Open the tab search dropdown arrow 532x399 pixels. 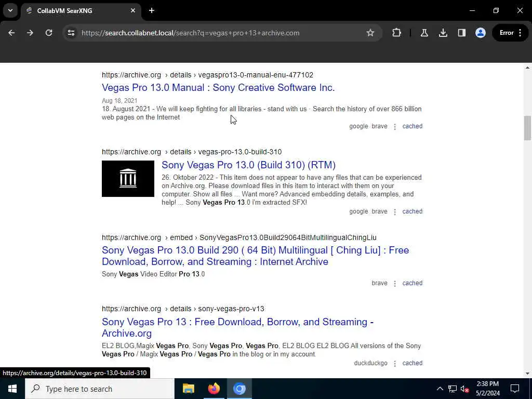tap(10, 10)
